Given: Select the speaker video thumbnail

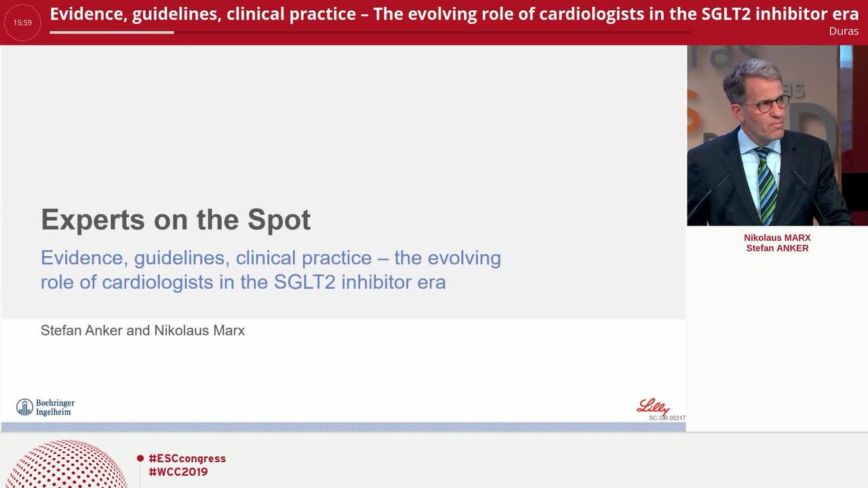Looking at the screenshot, I should coord(777,136).
